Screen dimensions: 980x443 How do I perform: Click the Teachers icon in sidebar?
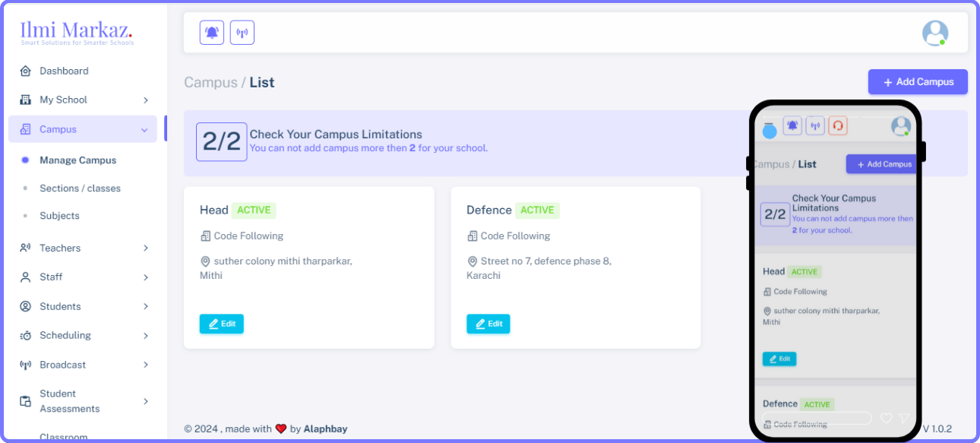click(x=25, y=248)
